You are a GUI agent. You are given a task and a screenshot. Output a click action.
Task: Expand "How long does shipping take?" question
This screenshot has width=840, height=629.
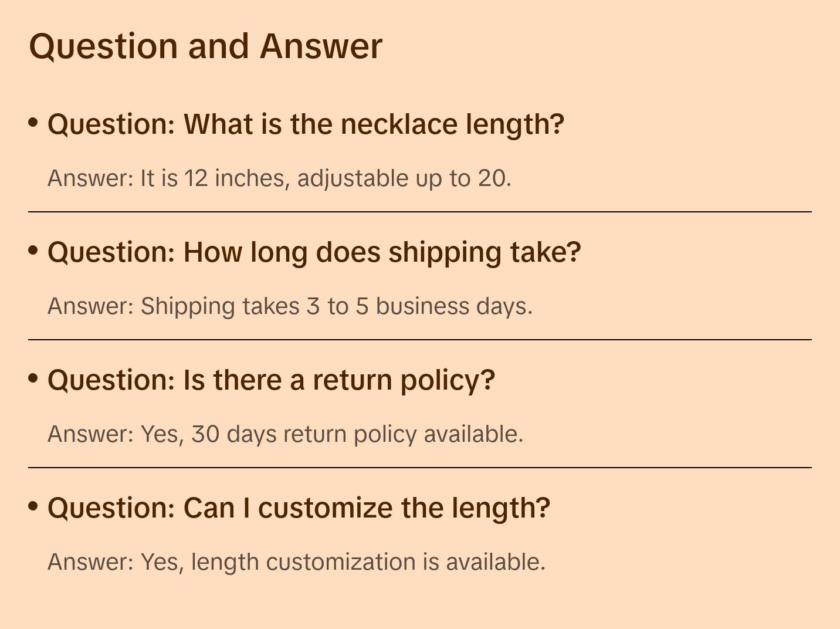pos(314,252)
